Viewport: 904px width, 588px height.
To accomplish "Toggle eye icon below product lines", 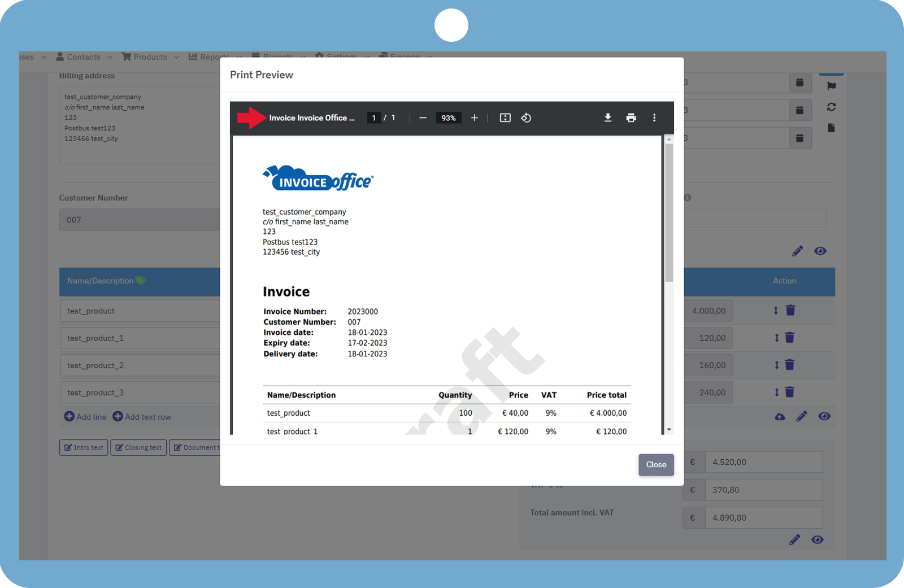I will [824, 416].
